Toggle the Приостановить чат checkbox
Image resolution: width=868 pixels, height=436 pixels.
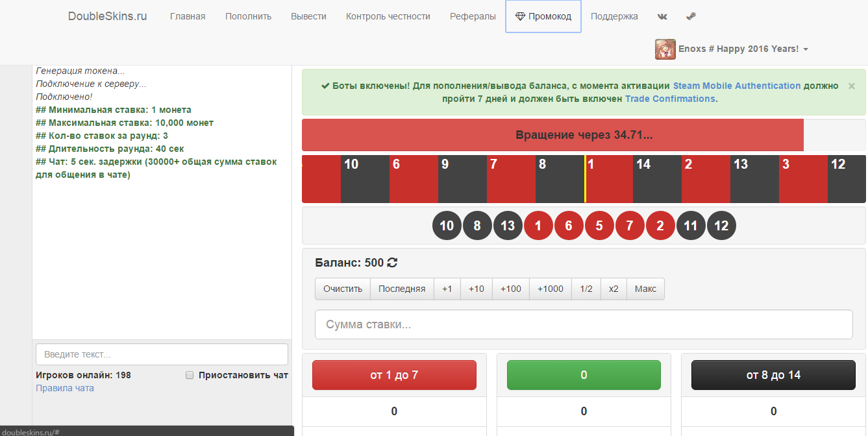pyautogui.click(x=190, y=375)
